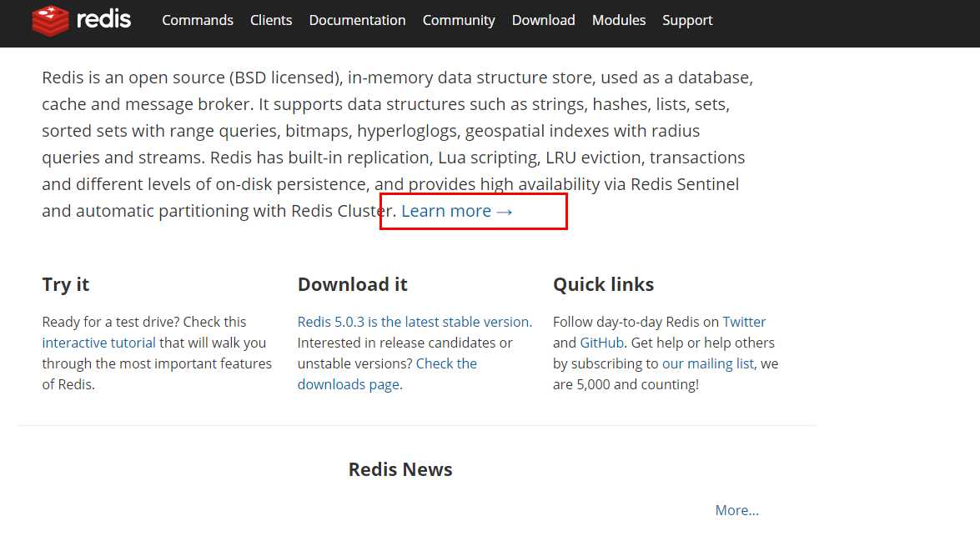This screenshot has width=980, height=551.
Task: Open Documentation in the top navigation
Action: point(357,20)
